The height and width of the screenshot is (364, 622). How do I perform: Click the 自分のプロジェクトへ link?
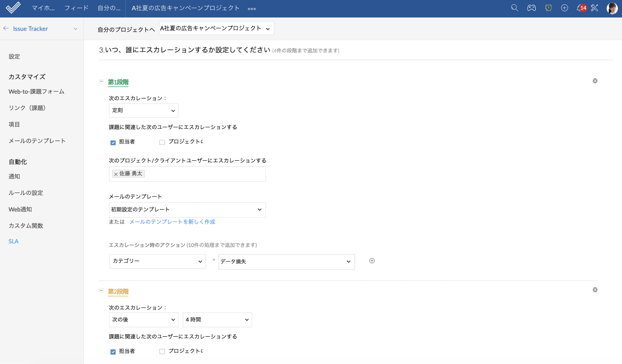[126, 30]
